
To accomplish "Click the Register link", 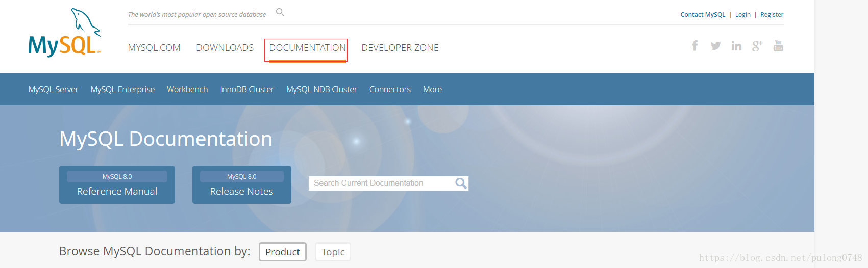I will (x=772, y=15).
